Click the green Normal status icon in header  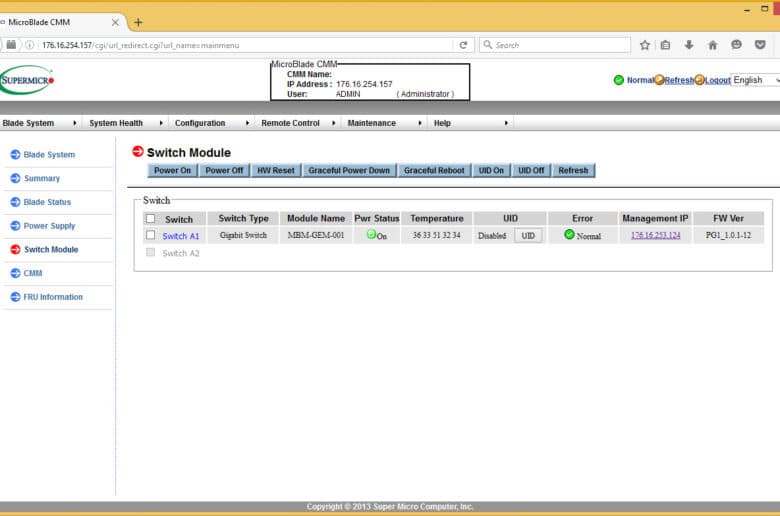[618, 80]
